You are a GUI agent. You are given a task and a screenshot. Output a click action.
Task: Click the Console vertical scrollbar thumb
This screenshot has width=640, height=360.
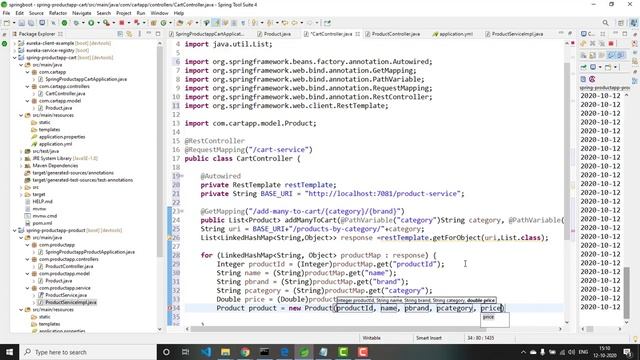tap(627, 292)
